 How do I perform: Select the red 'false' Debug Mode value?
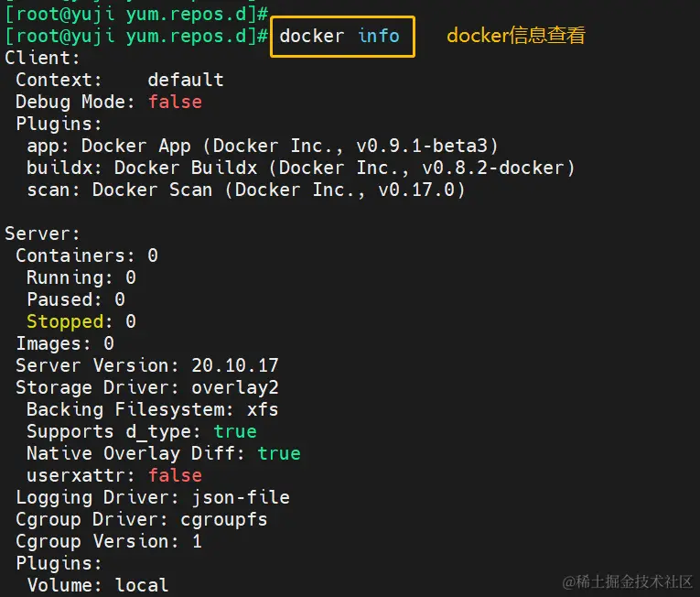[175, 102]
